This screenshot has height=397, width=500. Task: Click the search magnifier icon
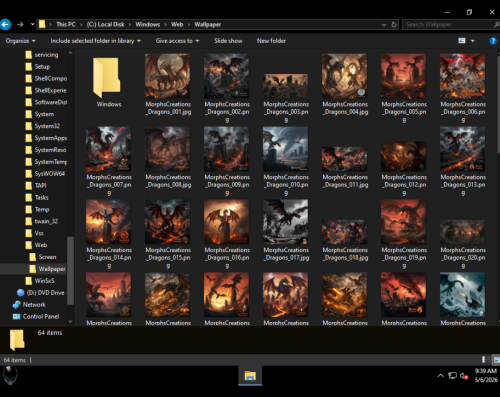(x=496, y=25)
